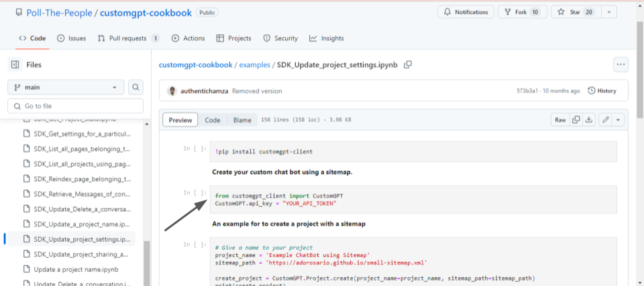644x286 pixels.
Task: Click the file search magnifier button
Action: (136, 87)
